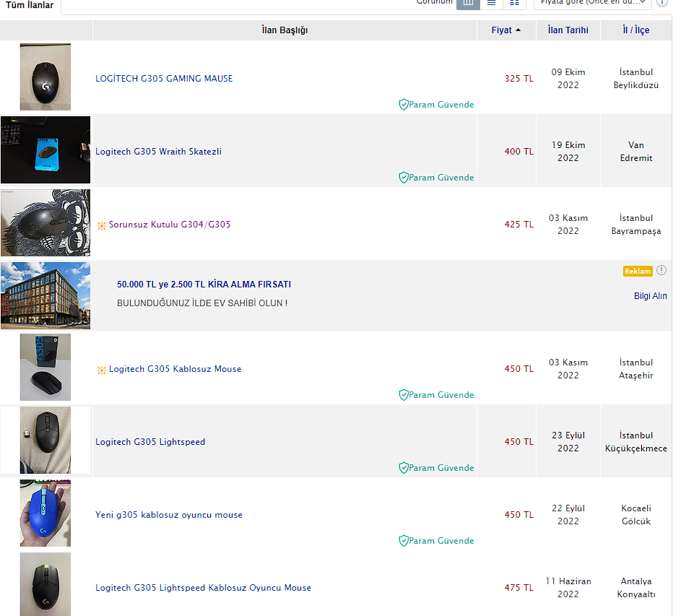Click the 475 TL price
This screenshot has width=686, height=616.
519,588
